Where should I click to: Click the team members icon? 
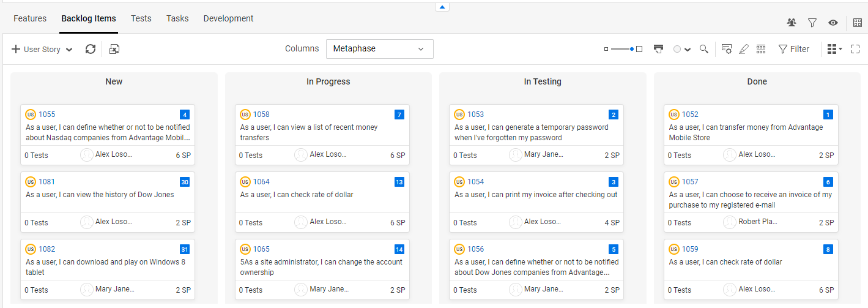click(x=792, y=23)
